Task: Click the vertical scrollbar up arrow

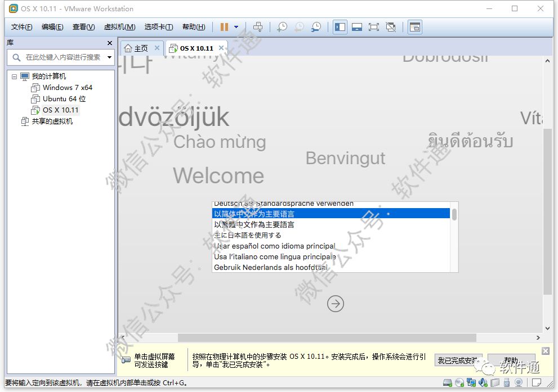Action: click(x=547, y=61)
